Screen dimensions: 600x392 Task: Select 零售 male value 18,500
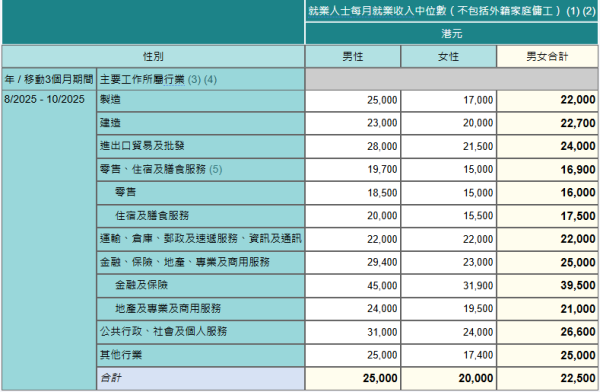[353, 193]
